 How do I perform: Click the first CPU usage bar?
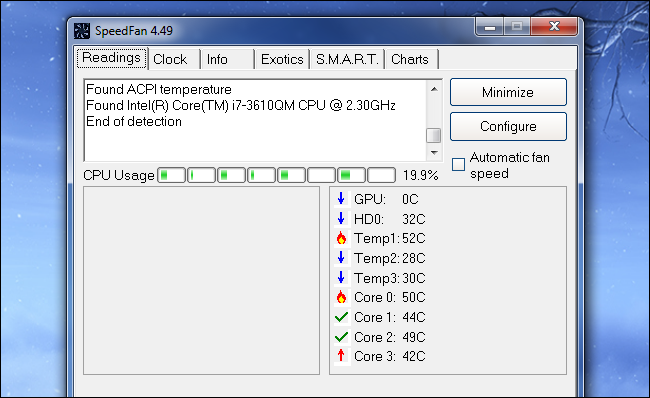coord(172,175)
